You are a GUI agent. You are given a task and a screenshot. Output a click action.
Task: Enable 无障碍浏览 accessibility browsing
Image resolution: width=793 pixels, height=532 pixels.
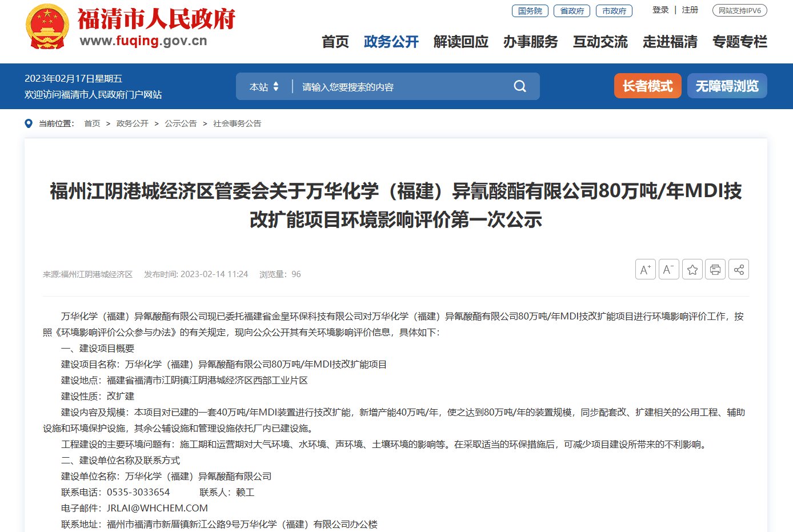pyautogui.click(x=727, y=86)
